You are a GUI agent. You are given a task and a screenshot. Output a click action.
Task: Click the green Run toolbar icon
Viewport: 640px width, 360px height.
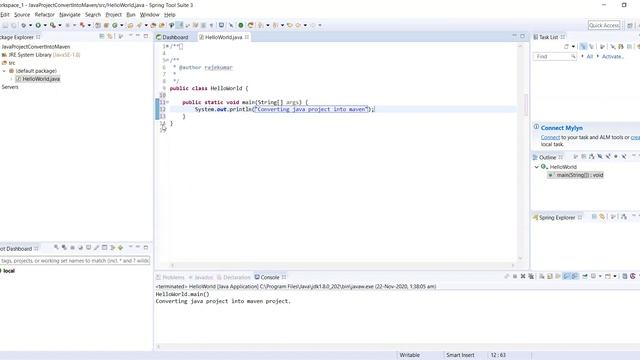coord(38,25)
